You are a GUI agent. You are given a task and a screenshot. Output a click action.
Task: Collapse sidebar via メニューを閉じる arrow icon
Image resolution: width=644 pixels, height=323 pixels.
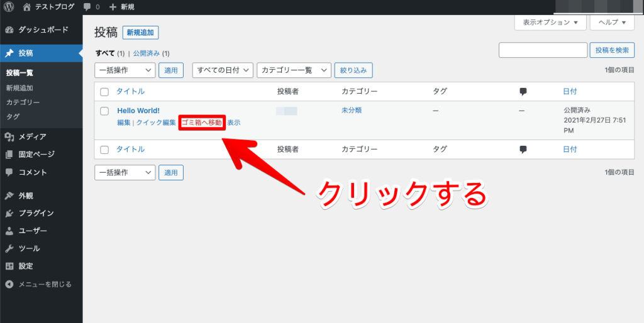pyautogui.click(x=9, y=284)
